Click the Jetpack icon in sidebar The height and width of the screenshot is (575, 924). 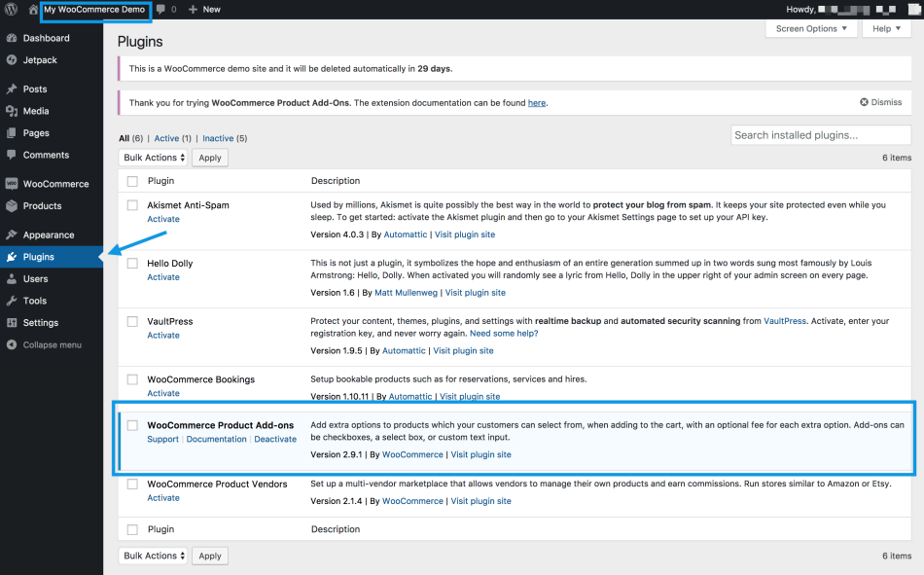[x=12, y=60]
